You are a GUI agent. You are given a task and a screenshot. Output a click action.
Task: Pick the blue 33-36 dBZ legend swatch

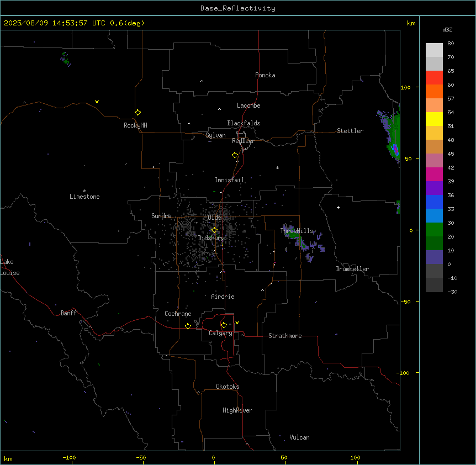click(434, 202)
